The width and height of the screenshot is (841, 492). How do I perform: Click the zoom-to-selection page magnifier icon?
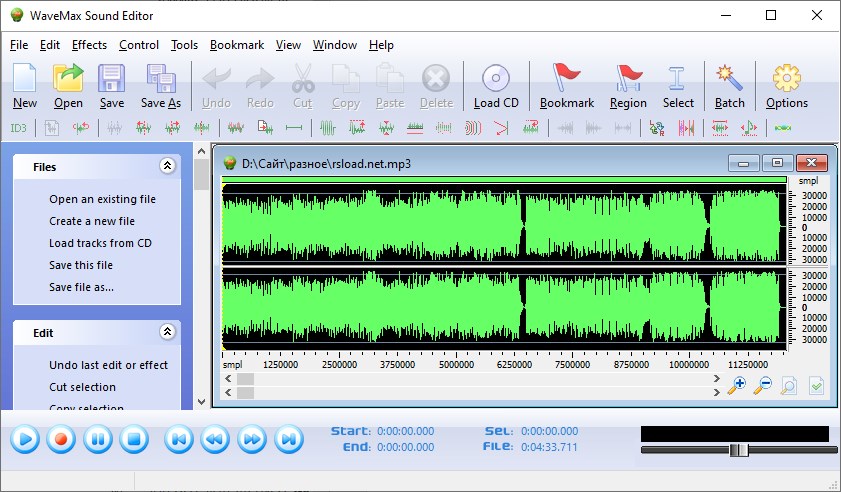click(788, 385)
